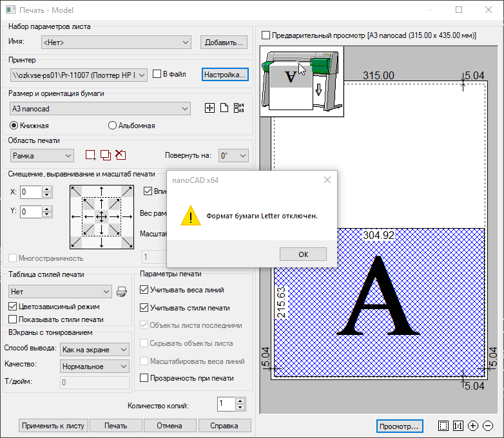Click the X offset input field

pos(30,192)
